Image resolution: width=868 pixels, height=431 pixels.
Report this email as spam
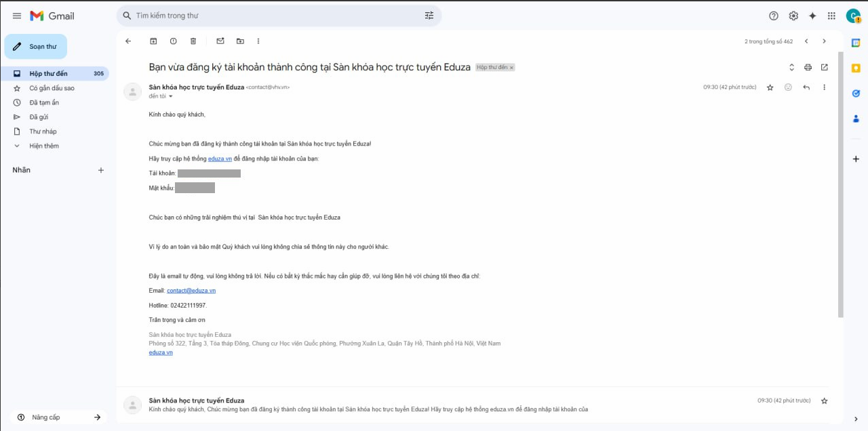tap(174, 41)
